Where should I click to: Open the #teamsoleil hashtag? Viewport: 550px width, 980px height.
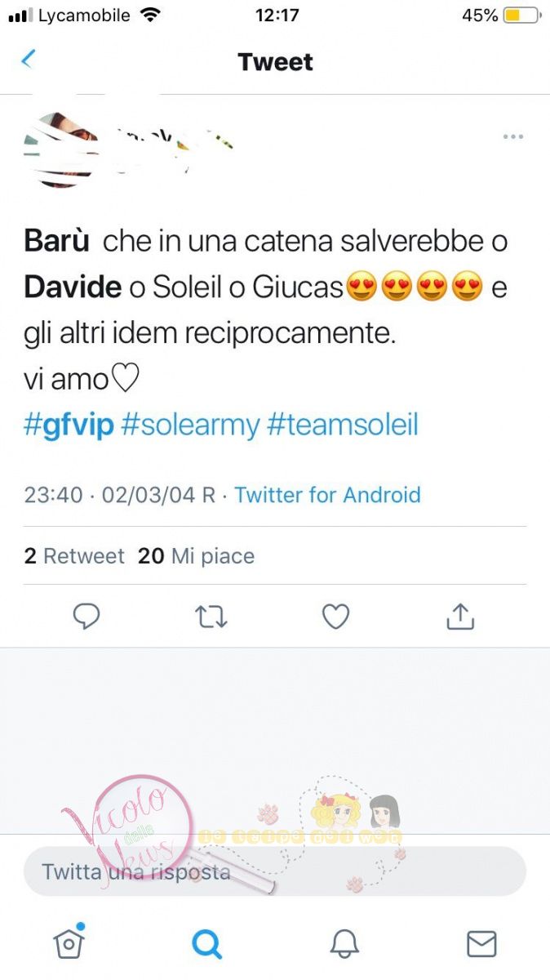pyautogui.click(x=343, y=425)
